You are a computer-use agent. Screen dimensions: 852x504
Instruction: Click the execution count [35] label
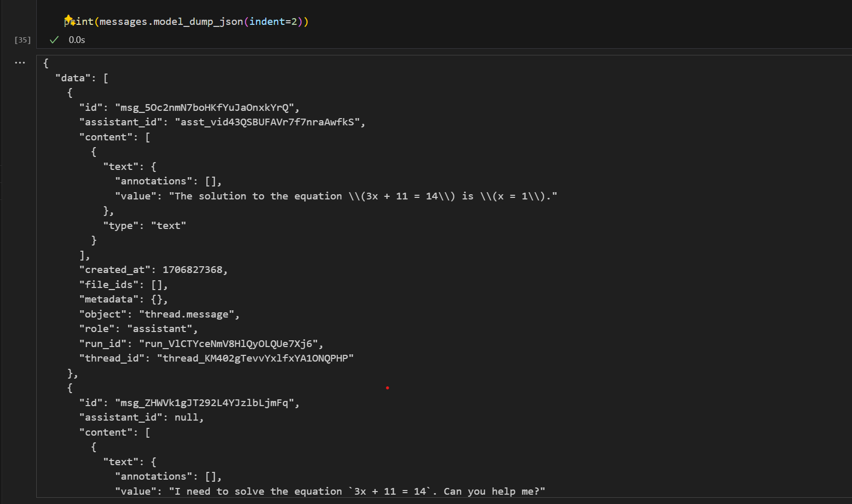point(22,40)
